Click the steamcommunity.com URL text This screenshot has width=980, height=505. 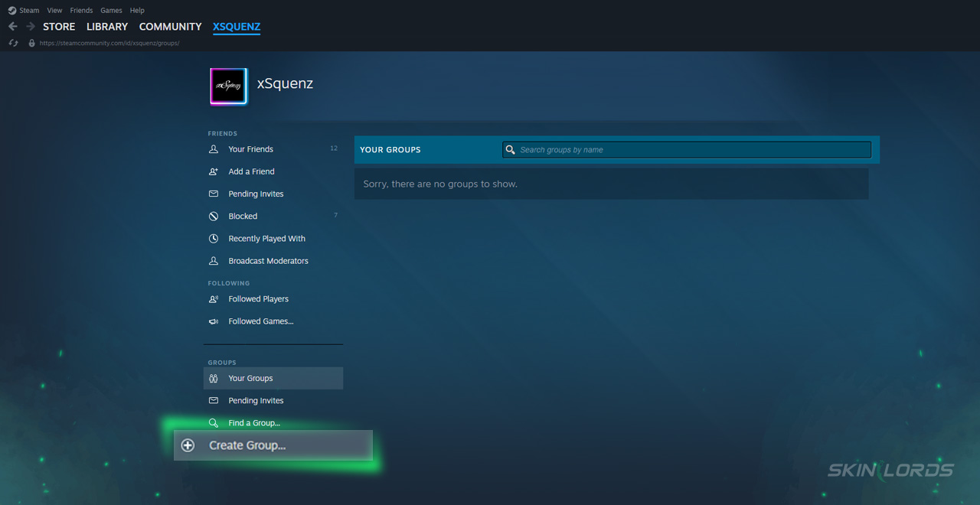109,43
